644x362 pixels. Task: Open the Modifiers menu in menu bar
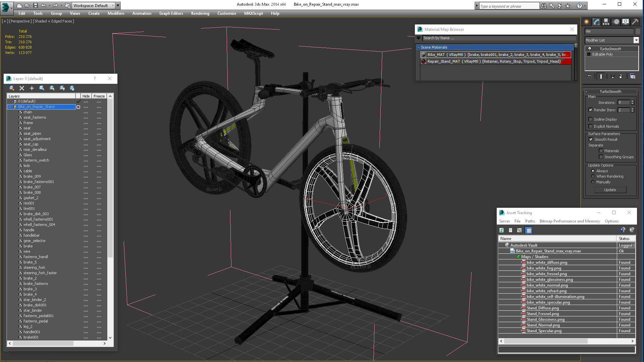[116, 13]
